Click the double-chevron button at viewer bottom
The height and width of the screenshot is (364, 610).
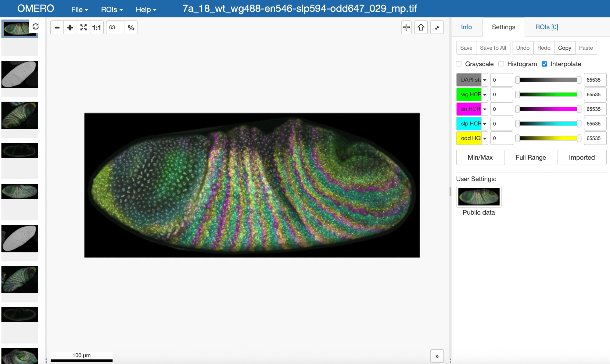tap(437, 356)
